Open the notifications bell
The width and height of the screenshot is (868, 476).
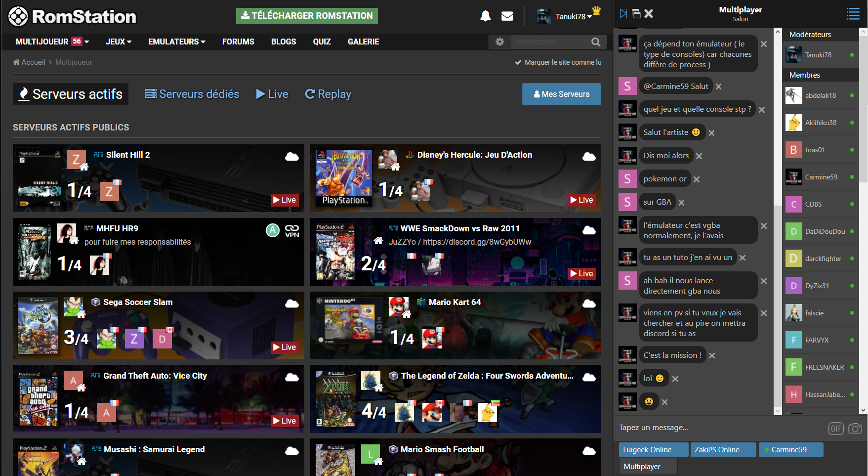[485, 16]
